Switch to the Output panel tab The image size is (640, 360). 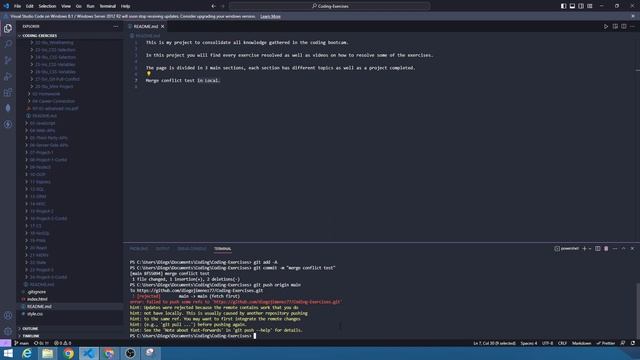click(x=162, y=249)
